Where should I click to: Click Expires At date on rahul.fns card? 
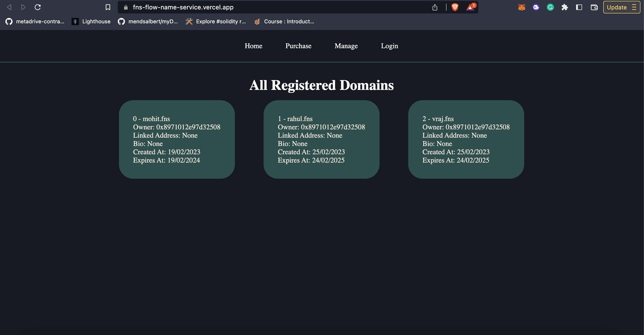311,160
